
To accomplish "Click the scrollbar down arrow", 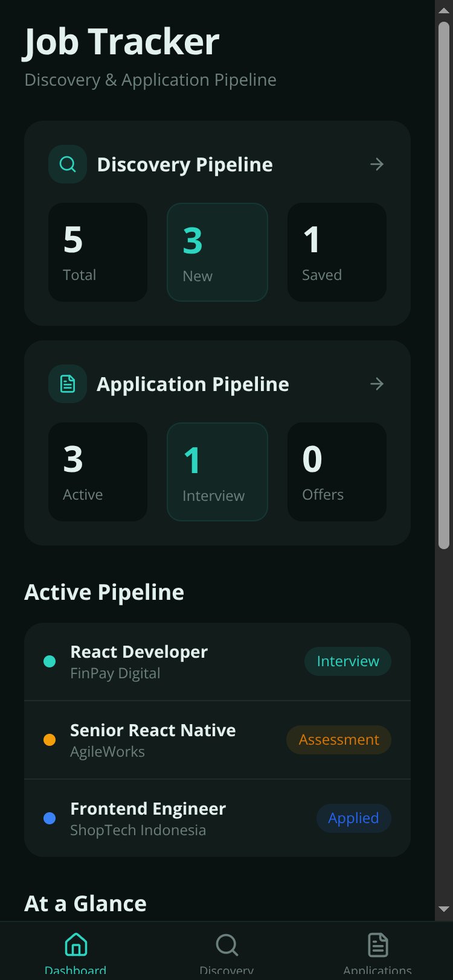I will (444, 909).
